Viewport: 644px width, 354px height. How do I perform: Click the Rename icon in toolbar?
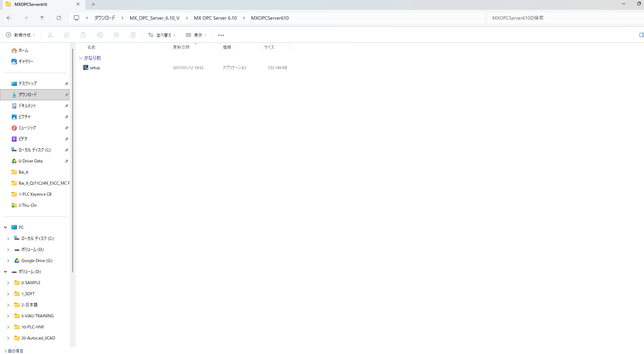pos(100,35)
